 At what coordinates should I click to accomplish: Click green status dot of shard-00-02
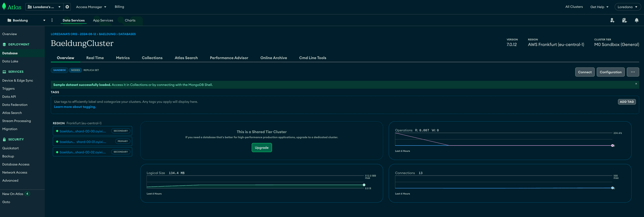[x=57, y=152]
